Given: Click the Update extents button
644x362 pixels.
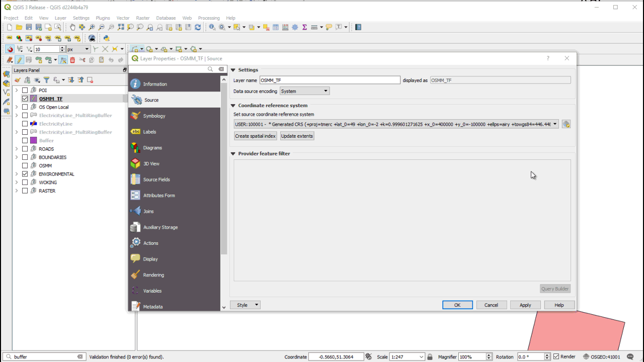Looking at the screenshot, I should click(x=297, y=136).
